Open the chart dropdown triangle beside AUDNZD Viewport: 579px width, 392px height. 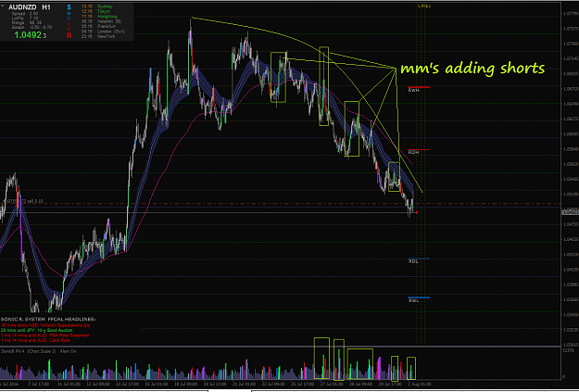pyautogui.click(x=3, y=6)
